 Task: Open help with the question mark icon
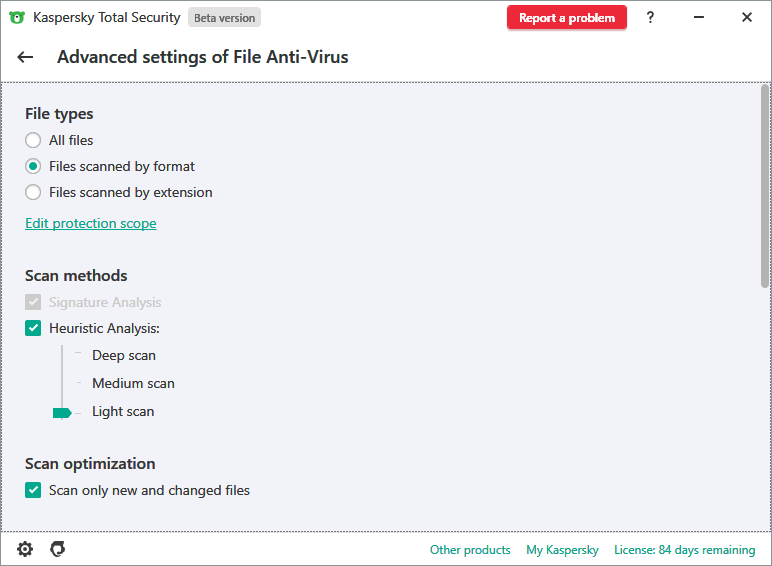coord(651,17)
